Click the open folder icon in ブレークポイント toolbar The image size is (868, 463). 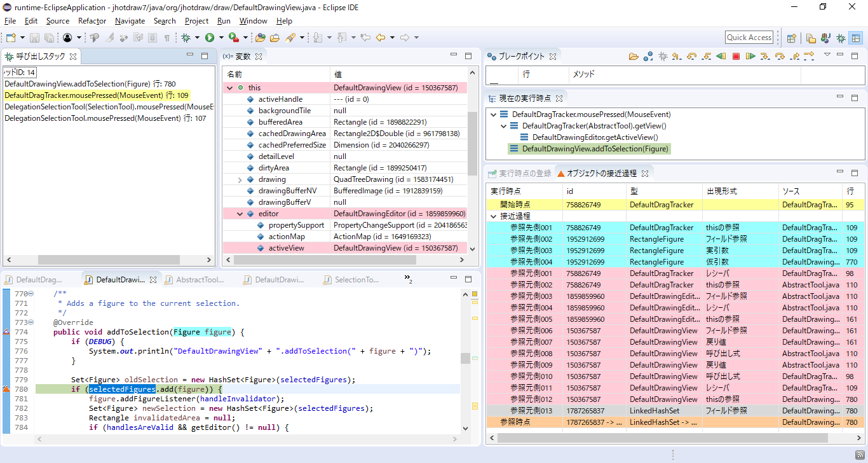pyautogui.click(x=634, y=57)
